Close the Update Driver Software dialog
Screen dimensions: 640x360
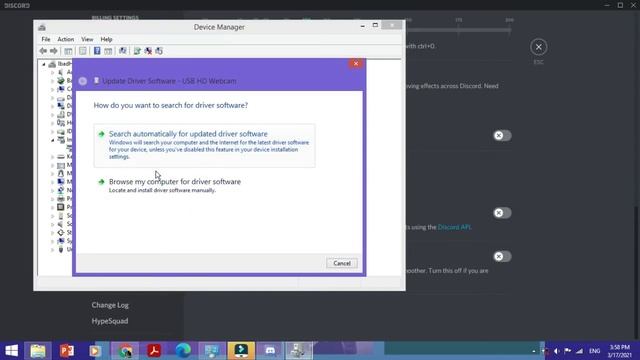tap(356, 63)
